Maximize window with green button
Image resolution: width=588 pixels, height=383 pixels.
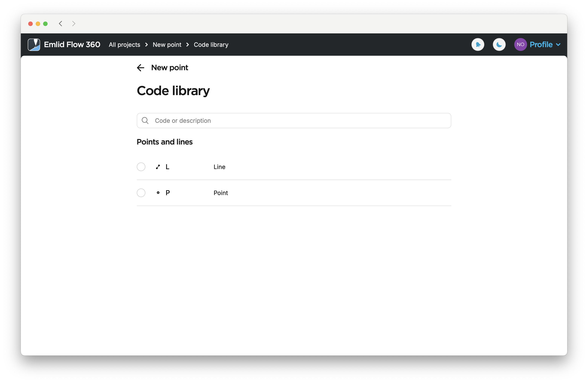click(x=46, y=24)
